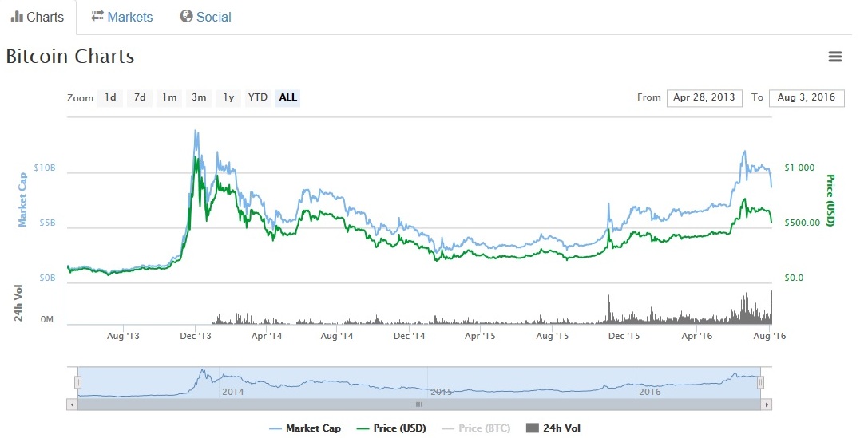This screenshot has height=438, width=868.
Task: Set zoom to 3m
Action: pos(199,98)
